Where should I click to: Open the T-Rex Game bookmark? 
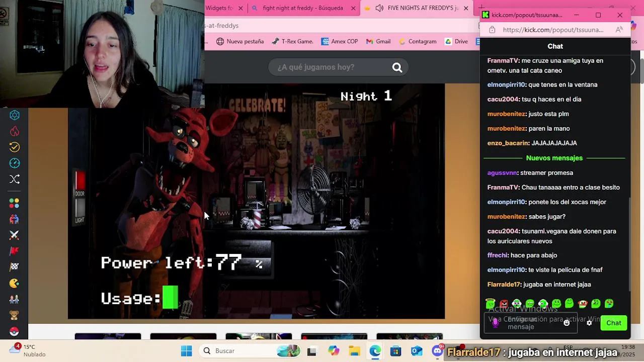click(292, 42)
